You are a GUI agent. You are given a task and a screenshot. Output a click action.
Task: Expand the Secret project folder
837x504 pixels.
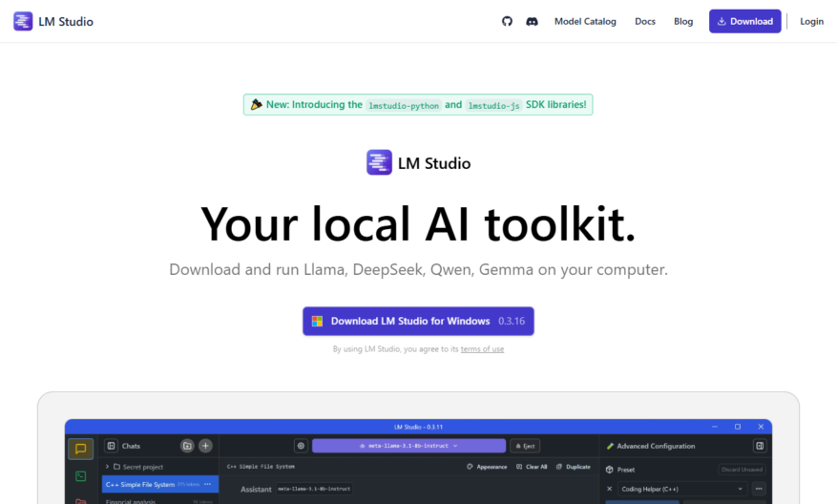click(107, 467)
